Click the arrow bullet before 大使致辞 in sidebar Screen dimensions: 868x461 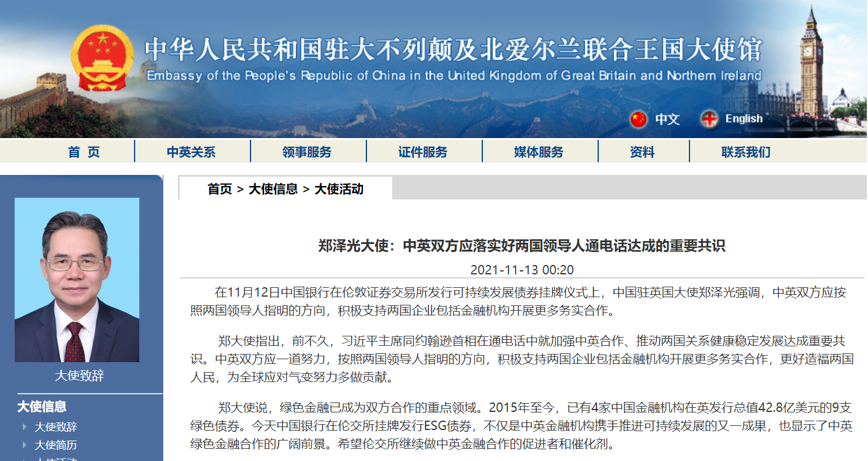(x=25, y=427)
